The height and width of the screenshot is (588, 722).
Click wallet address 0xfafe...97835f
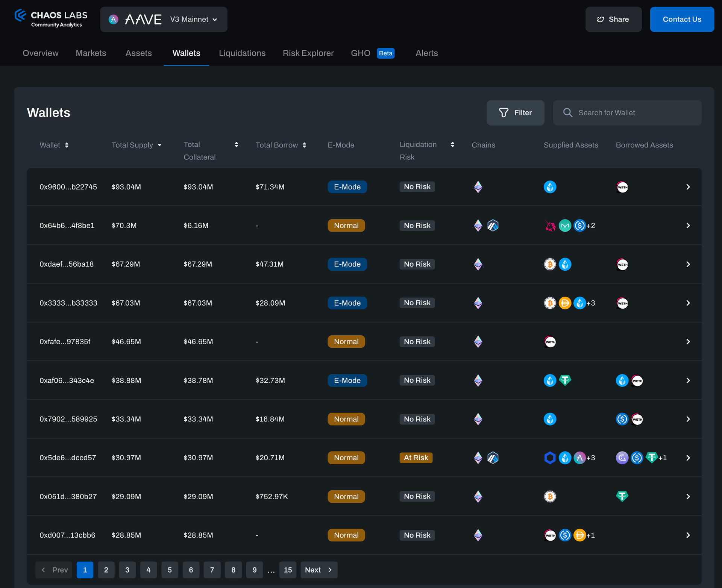point(65,342)
